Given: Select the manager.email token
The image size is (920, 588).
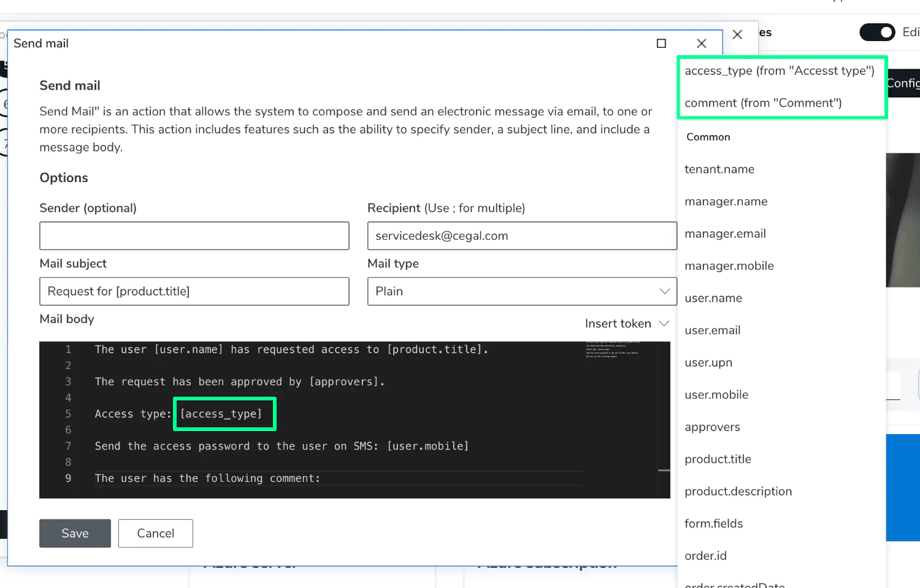Looking at the screenshot, I should [x=726, y=234].
